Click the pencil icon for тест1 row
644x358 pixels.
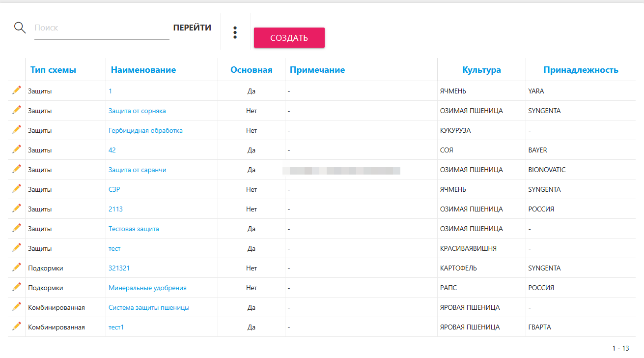tap(17, 327)
